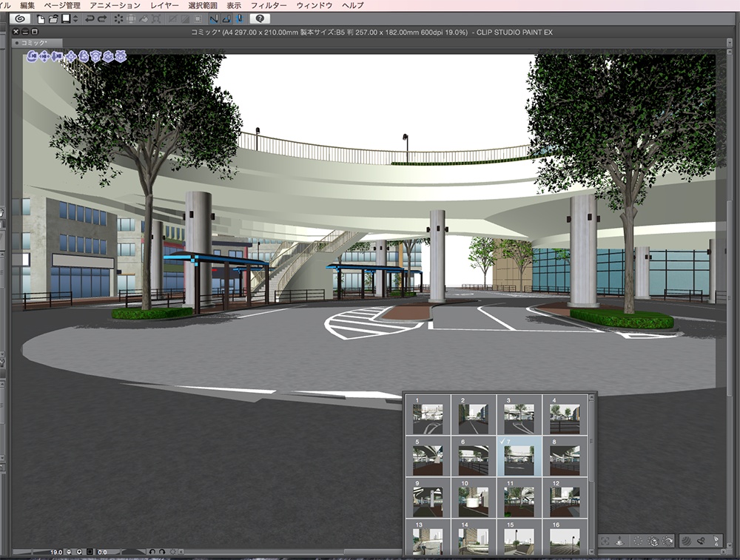The width and height of the screenshot is (740, 560).
Task: Open the レイヤー menu
Action: click(x=164, y=5)
